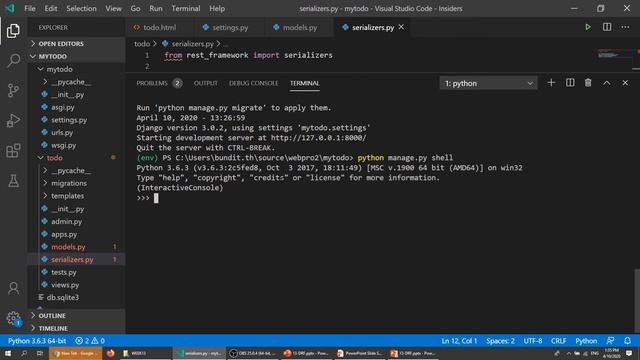Screen dimensions: 640x360
Task: Change line ending via CRLF
Action: click(x=558, y=340)
